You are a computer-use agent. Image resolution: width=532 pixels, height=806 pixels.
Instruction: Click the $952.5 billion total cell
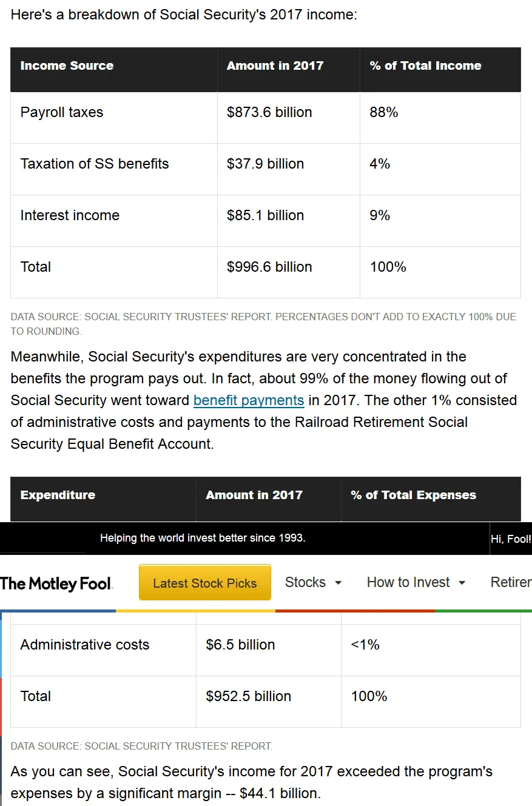[249, 696]
